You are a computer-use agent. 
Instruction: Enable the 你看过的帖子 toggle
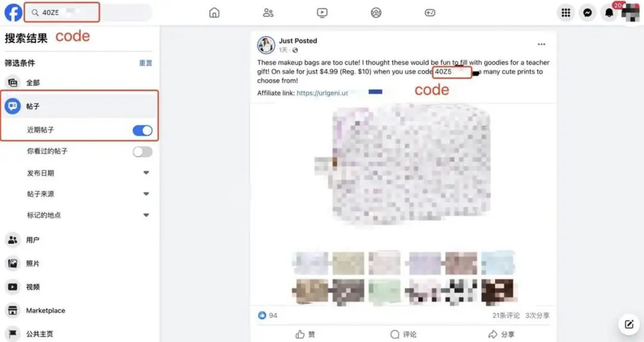coord(143,152)
